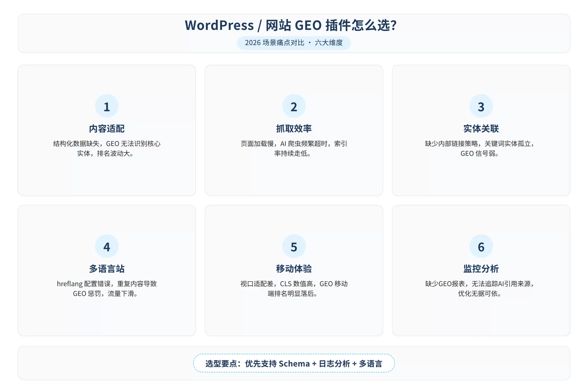Click the '抓取效率' card heading

[294, 128]
